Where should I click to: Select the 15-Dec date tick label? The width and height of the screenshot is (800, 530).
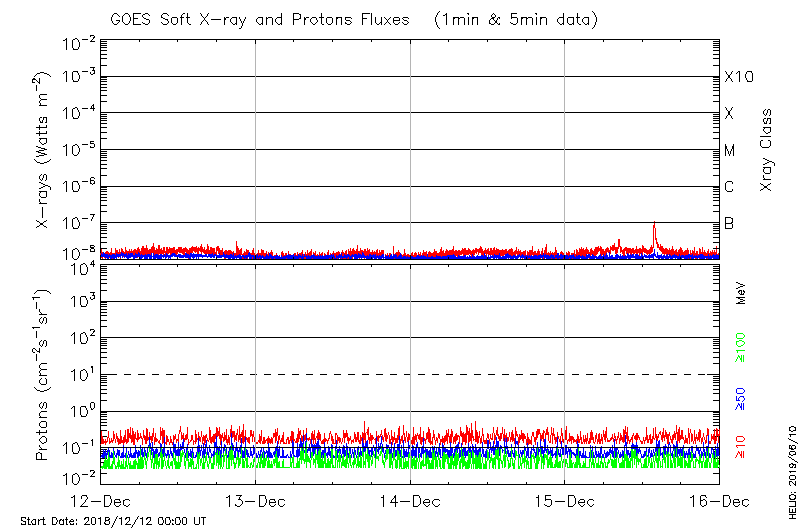(x=565, y=500)
